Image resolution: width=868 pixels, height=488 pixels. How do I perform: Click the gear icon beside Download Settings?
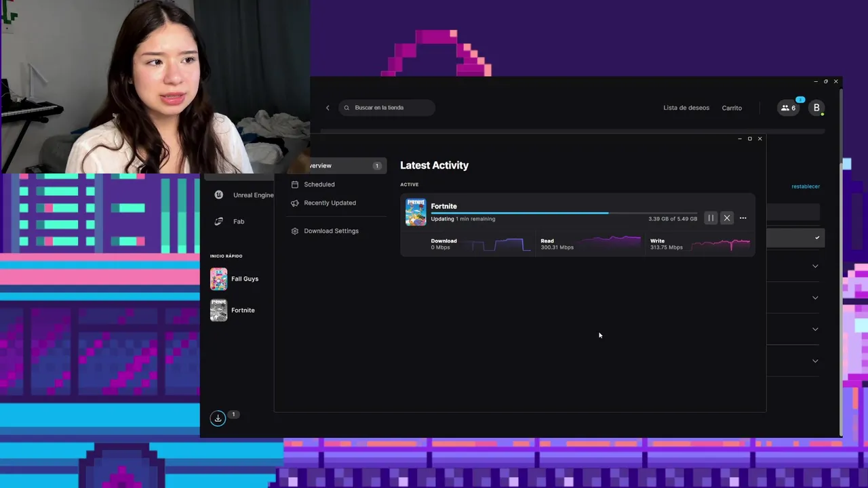pyautogui.click(x=294, y=231)
